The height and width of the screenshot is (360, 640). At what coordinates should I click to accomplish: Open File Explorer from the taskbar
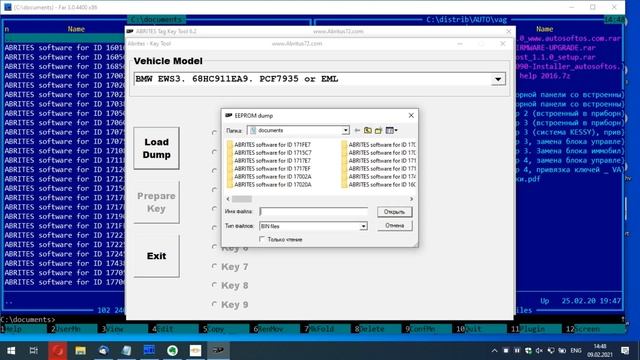tap(80, 351)
